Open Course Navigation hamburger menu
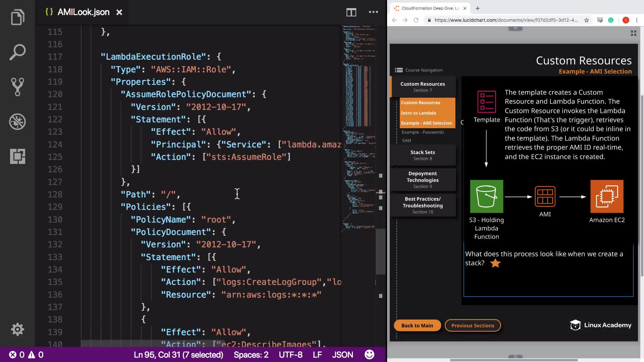Screen dimensions: 644x362 click(399, 70)
